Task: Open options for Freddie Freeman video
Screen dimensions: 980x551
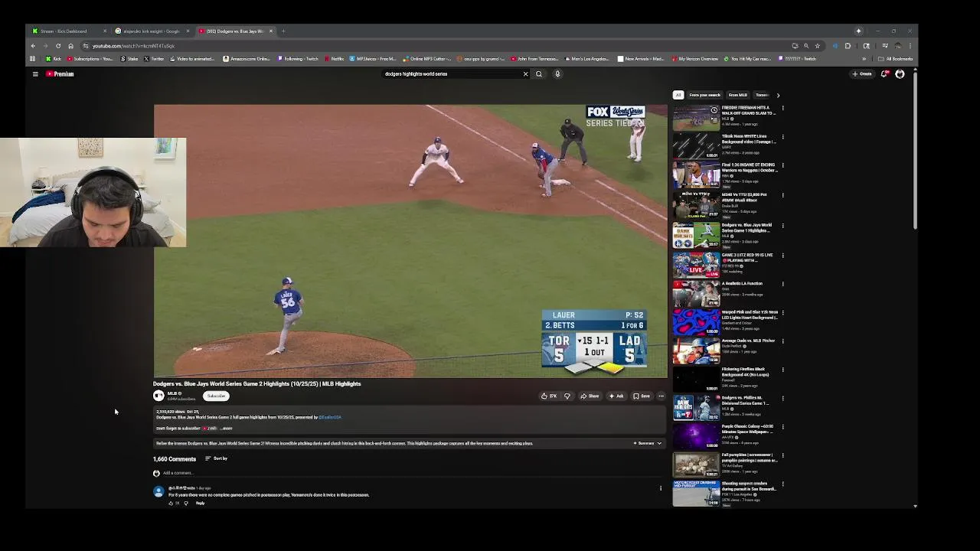Action: 782,109
